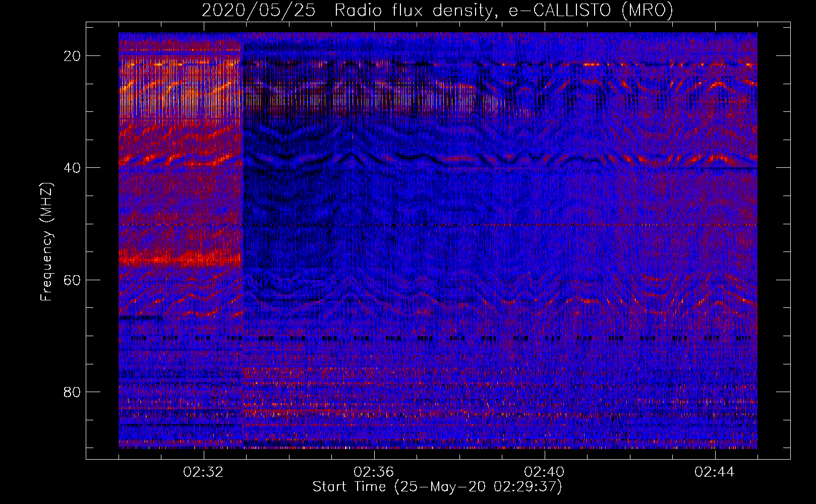Click the 20 frequency tick label
This screenshot has width=816, height=504.
point(73,56)
